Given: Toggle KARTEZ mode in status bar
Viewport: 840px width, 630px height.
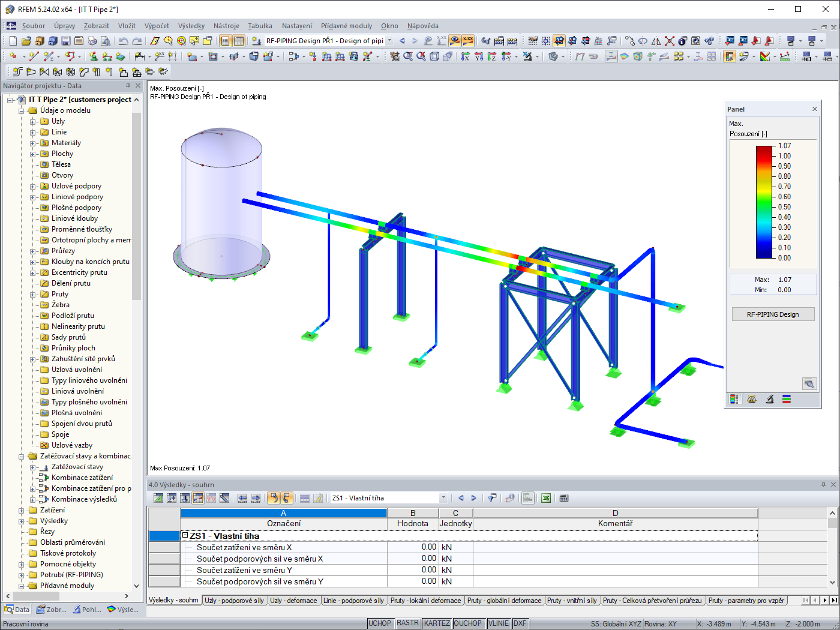Looking at the screenshot, I should point(437,623).
